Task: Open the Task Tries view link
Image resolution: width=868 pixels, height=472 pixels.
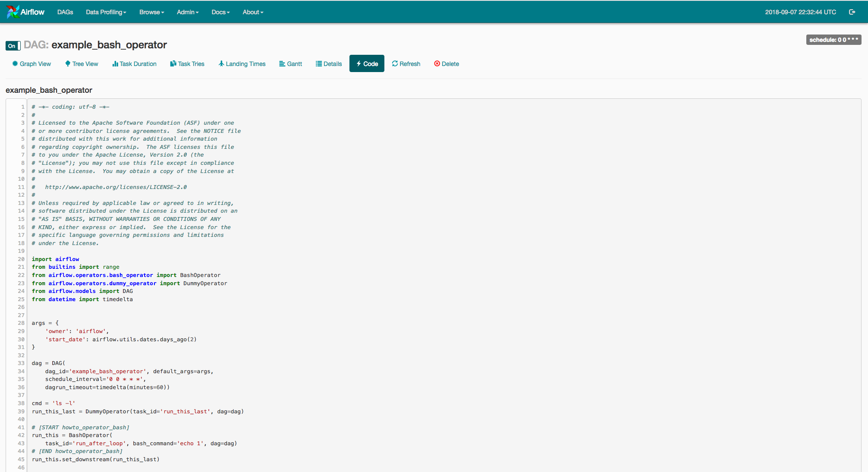Action: pyautogui.click(x=187, y=64)
